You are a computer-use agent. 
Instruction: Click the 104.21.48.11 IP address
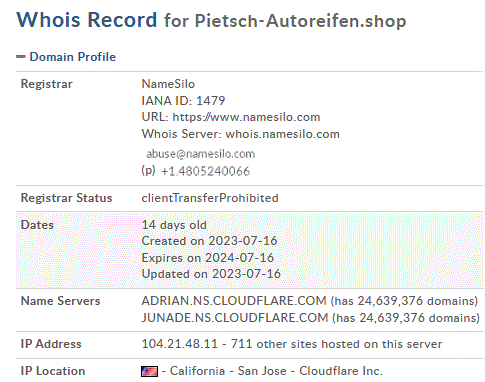180,344
